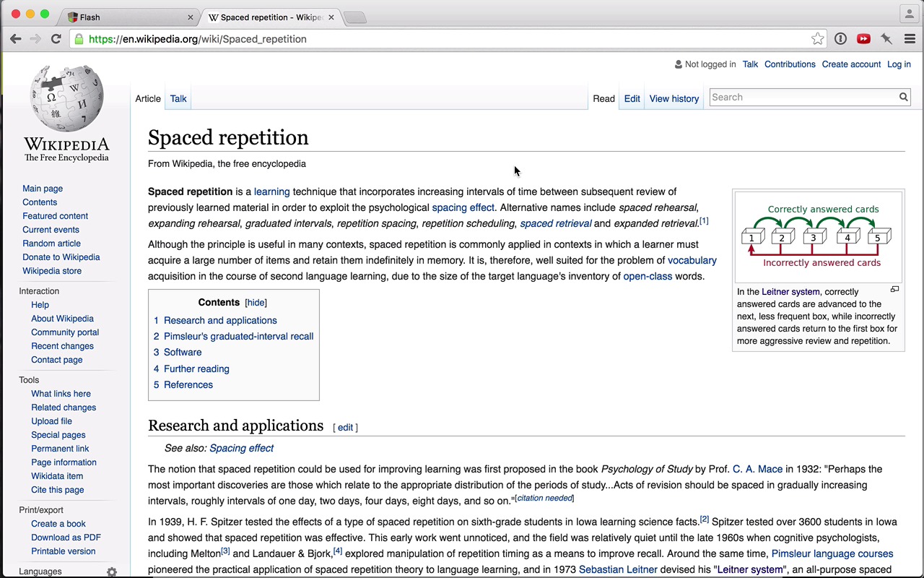924x578 pixels.
Task: Select the Article tab
Action: tap(148, 99)
